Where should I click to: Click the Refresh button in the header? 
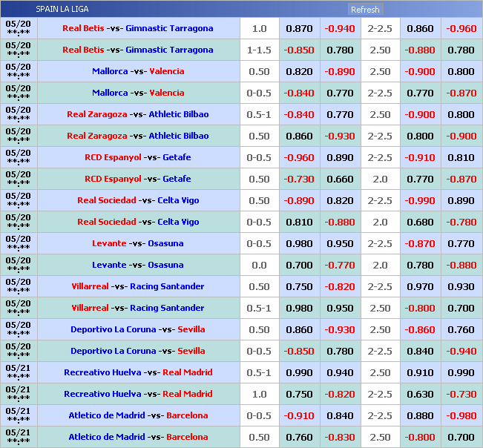point(364,10)
